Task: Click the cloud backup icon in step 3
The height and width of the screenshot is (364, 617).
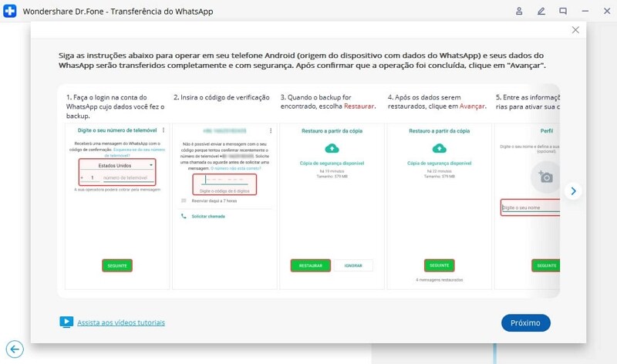Action: (x=332, y=148)
